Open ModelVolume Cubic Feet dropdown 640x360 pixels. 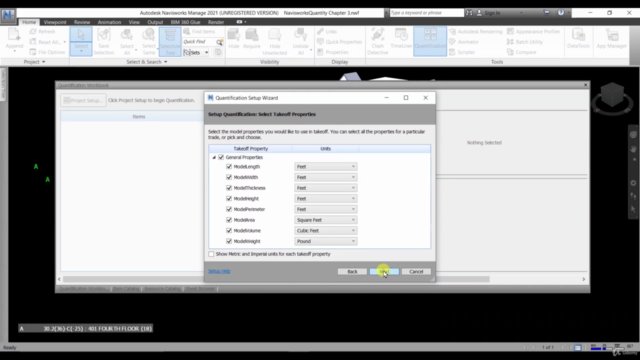(x=326, y=231)
